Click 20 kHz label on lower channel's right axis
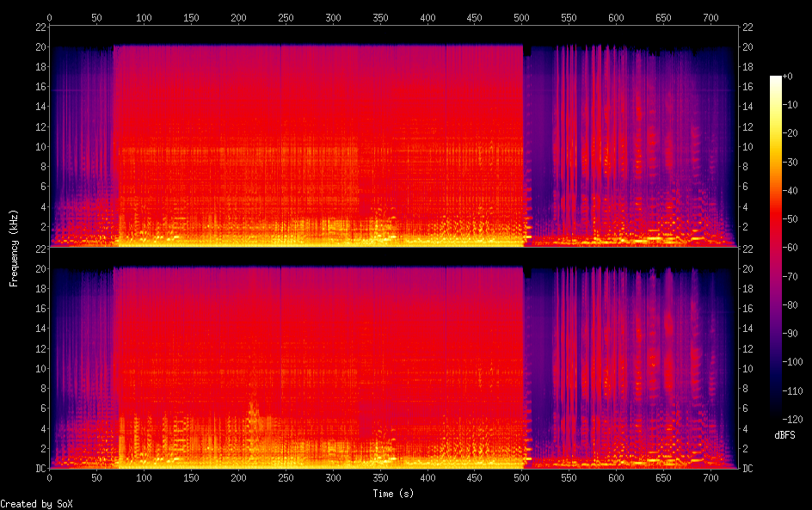This screenshot has width=812, height=510. click(x=748, y=268)
